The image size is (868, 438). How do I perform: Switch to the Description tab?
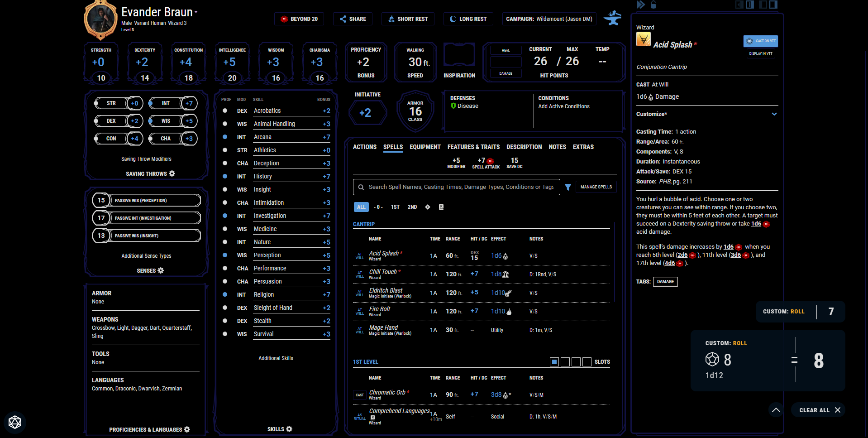pyautogui.click(x=524, y=147)
